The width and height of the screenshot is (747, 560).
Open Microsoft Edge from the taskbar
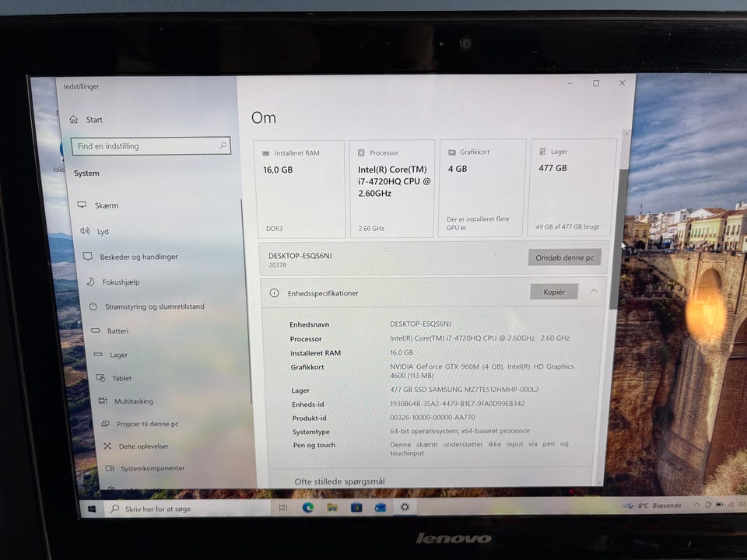click(x=308, y=508)
